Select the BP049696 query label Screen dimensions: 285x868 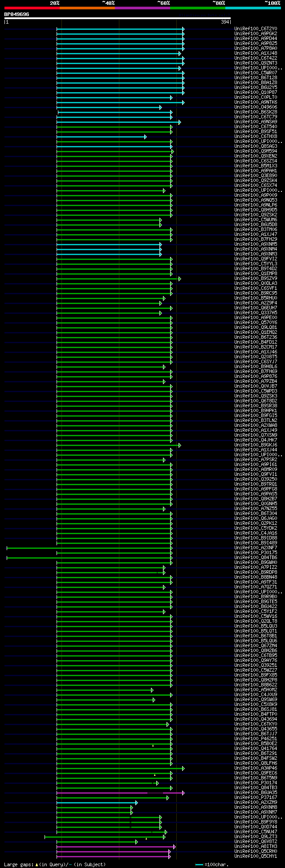coord(16,14)
